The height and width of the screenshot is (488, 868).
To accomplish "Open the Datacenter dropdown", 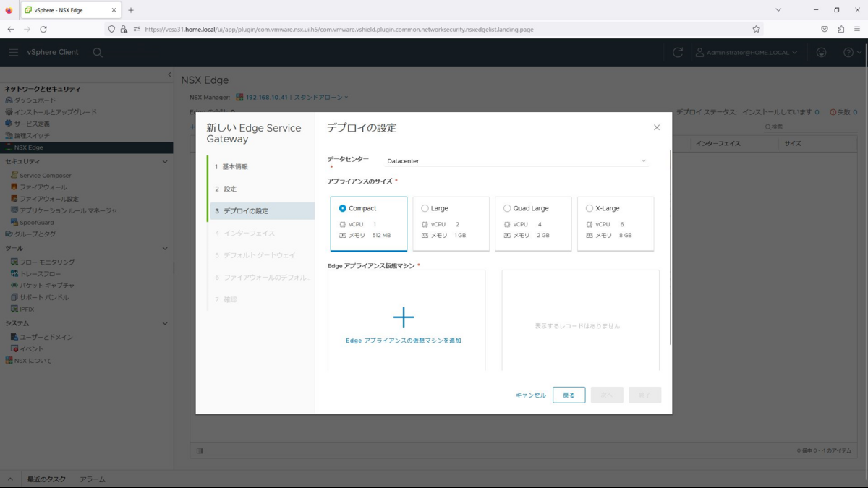I will [x=516, y=160].
